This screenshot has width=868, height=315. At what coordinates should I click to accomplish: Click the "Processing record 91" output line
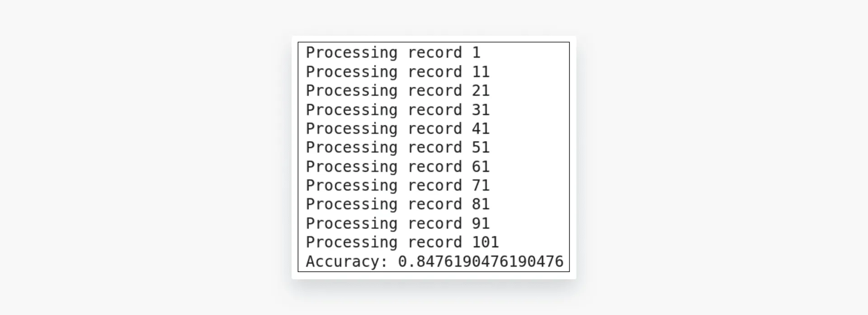(x=397, y=223)
